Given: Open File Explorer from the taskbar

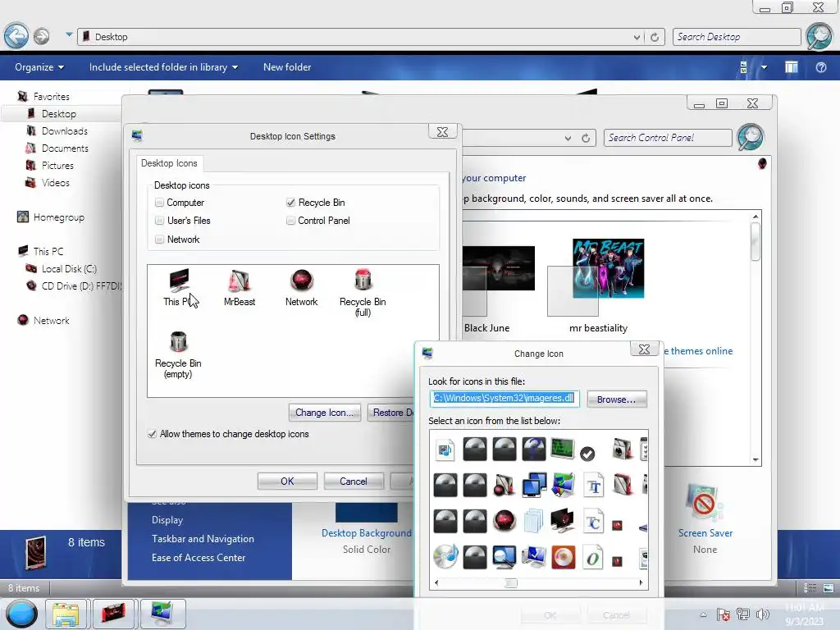Looking at the screenshot, I should tap(66, 614).
